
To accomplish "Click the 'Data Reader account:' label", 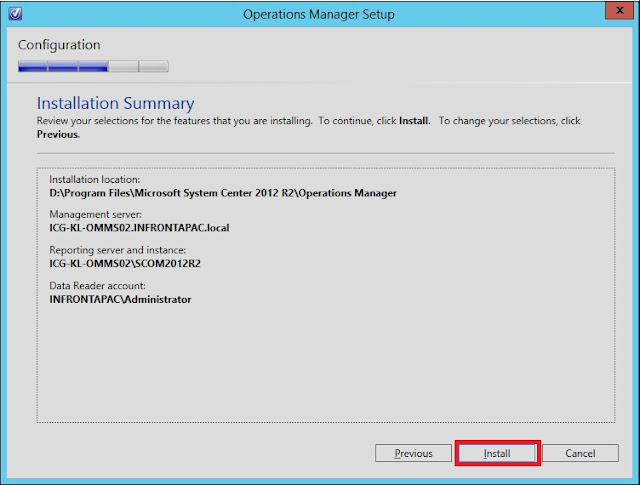I will click(98, 285).
